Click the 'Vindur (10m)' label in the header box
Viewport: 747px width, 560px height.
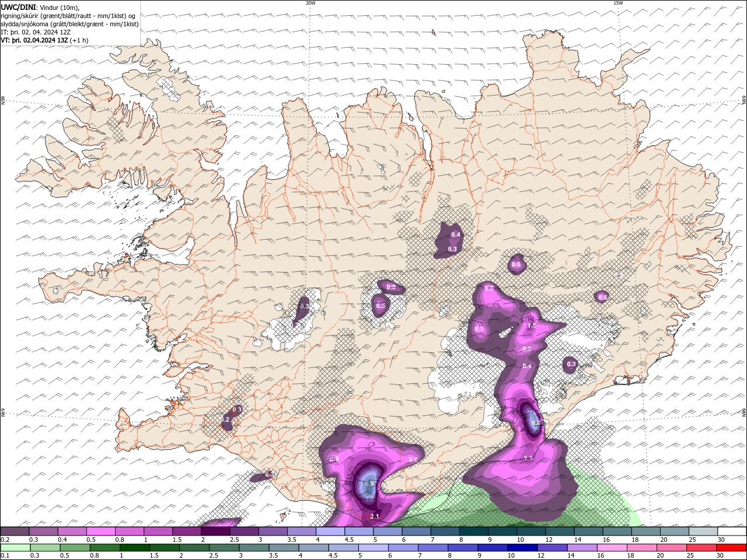[x=59, y=7]
